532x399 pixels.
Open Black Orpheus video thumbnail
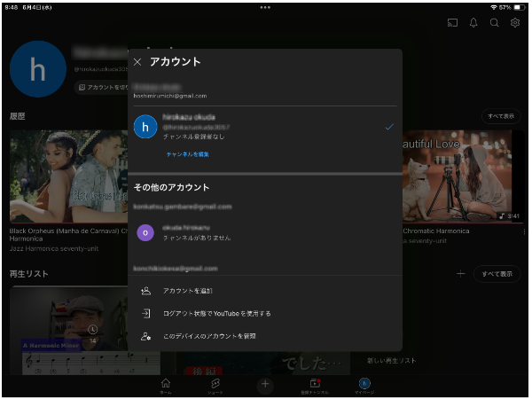(x=68, y=176)
